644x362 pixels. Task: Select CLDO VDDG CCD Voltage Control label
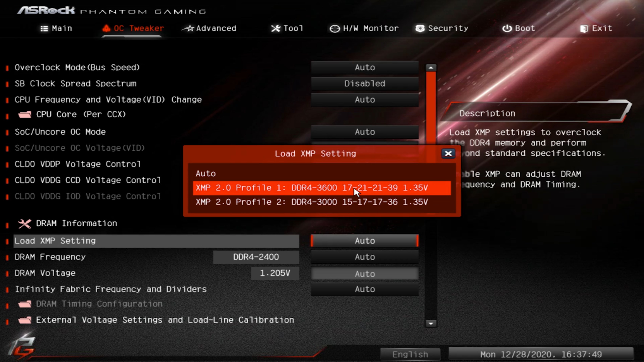[88, 180]
